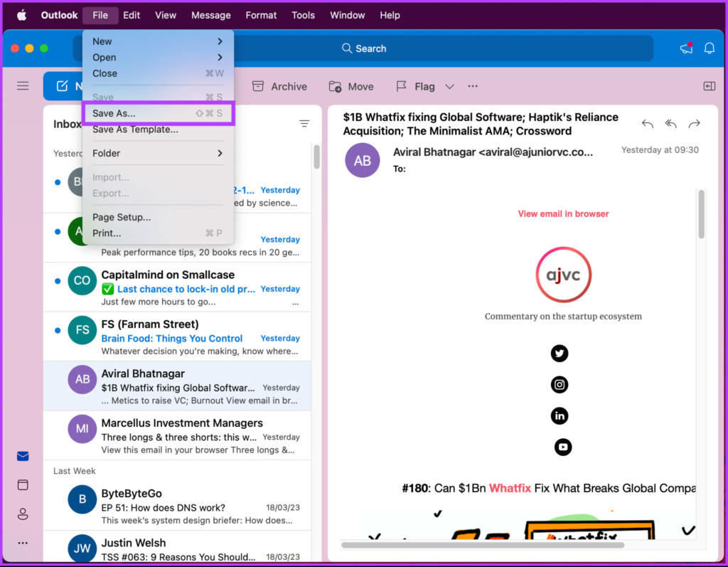This screenshot has height=567, width=728.
Task: Switch to People view in sidebar
Action: [x=23, y=514]
